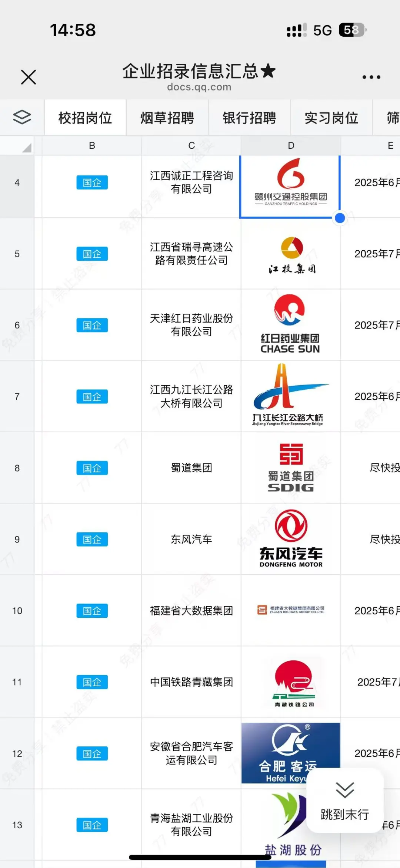Select the date cell in row 5
This screenshot has height=868, width=400.
pyautogui.click(x=370, y=254)
